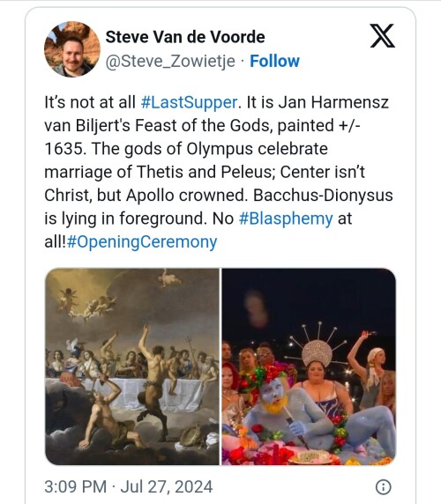This screenshot has width=441, height=504.
Task: Open the Steve Van de Voorde display name
Action: coord(185,37)
